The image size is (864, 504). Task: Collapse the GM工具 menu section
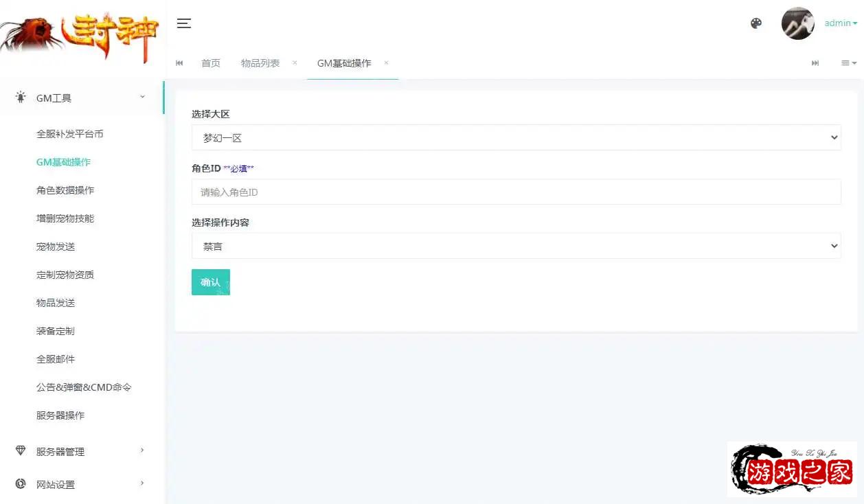pyautogui.click(x=82, y=98)
